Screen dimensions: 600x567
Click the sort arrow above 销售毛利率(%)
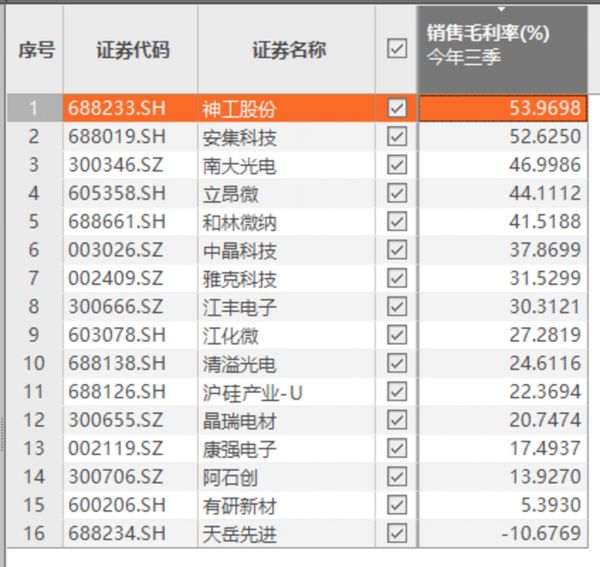coord(500,9)
